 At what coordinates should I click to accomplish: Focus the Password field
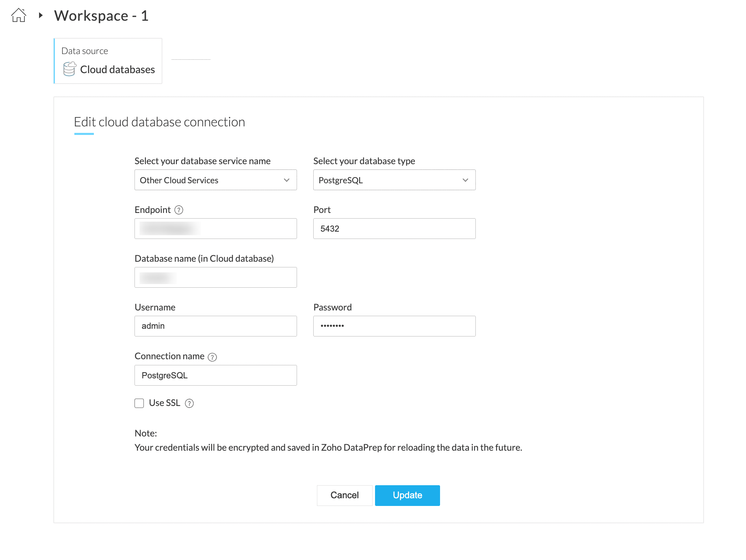click(x=394, y=326)
